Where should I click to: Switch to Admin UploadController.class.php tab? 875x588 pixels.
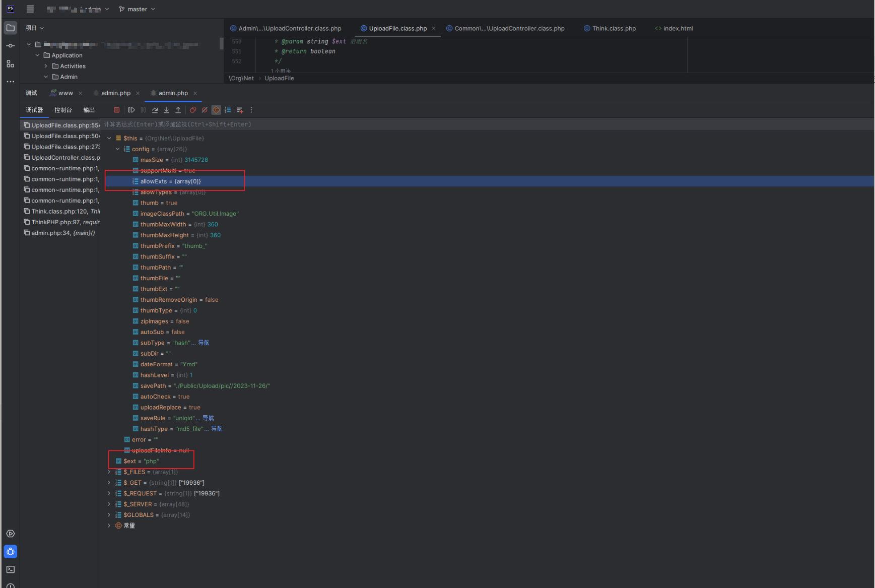(x=286, y=28)
